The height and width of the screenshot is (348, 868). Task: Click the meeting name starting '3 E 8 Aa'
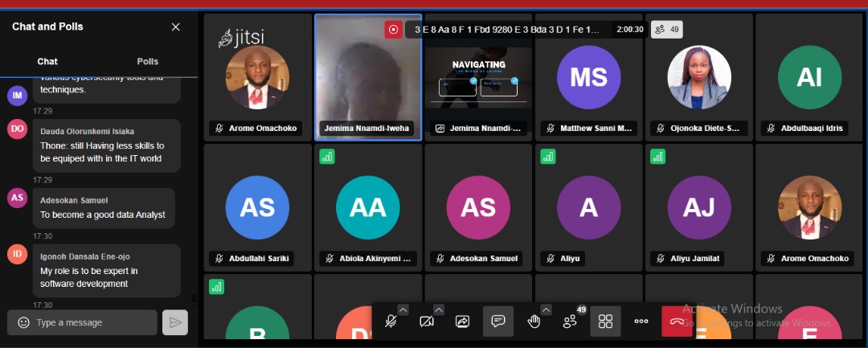pyautogui.click(x=507, y=29)
